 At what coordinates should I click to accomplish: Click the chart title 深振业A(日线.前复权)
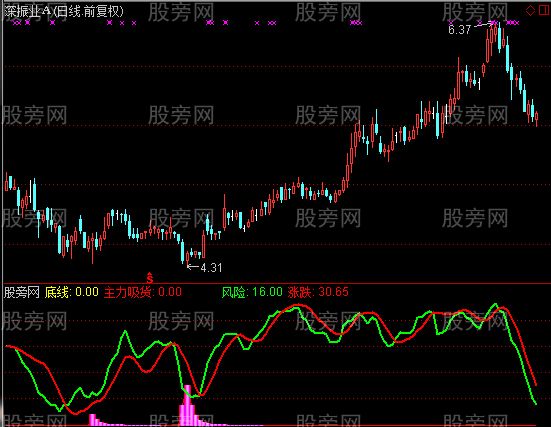coord(65,12)
